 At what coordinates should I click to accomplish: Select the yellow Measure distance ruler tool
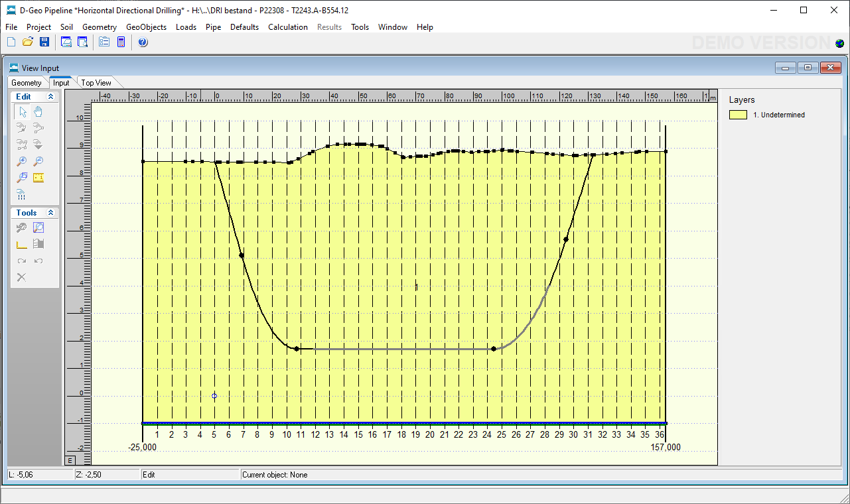(x=38, y=178)
